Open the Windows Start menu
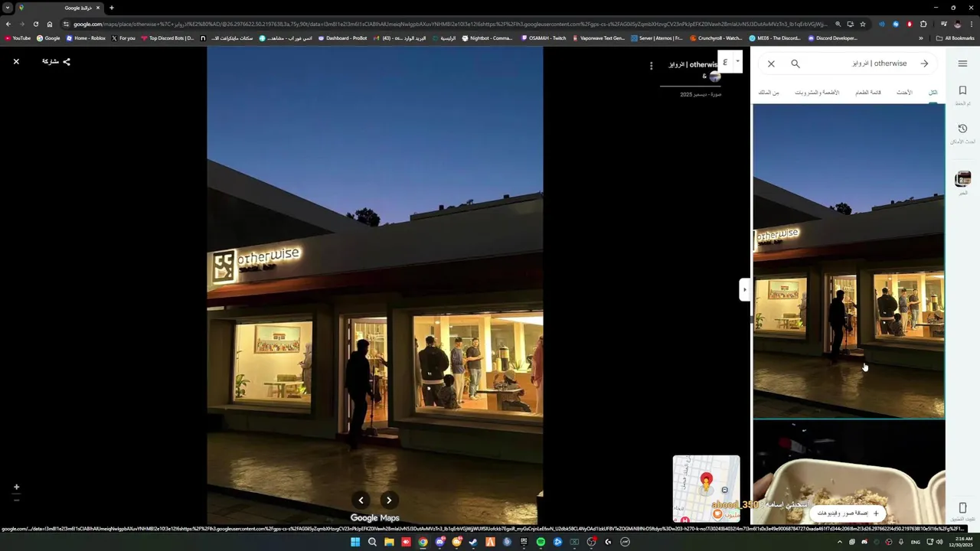 (x=355, y=542)
